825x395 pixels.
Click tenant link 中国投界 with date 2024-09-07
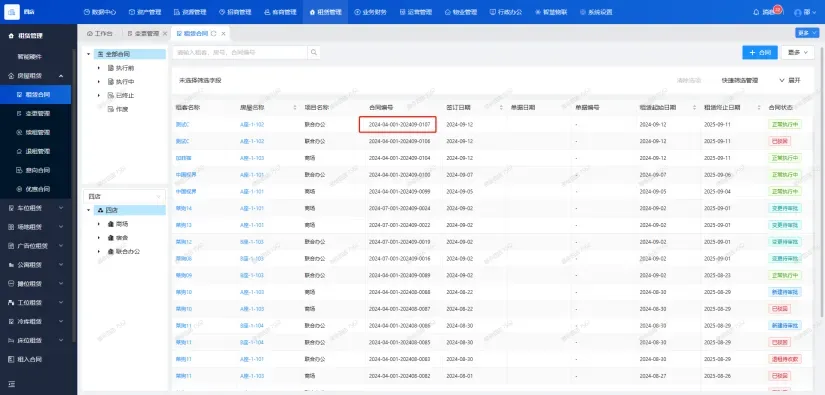coord(186,175)
